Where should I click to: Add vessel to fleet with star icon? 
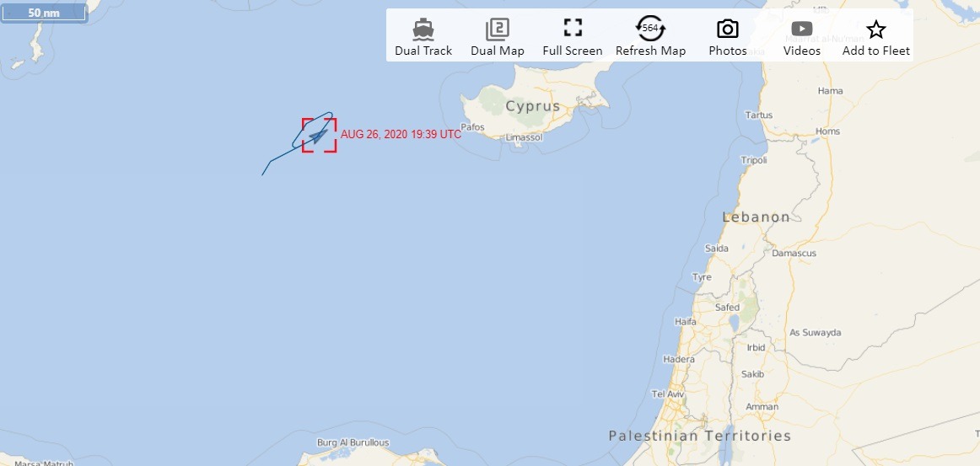[876, 29]
